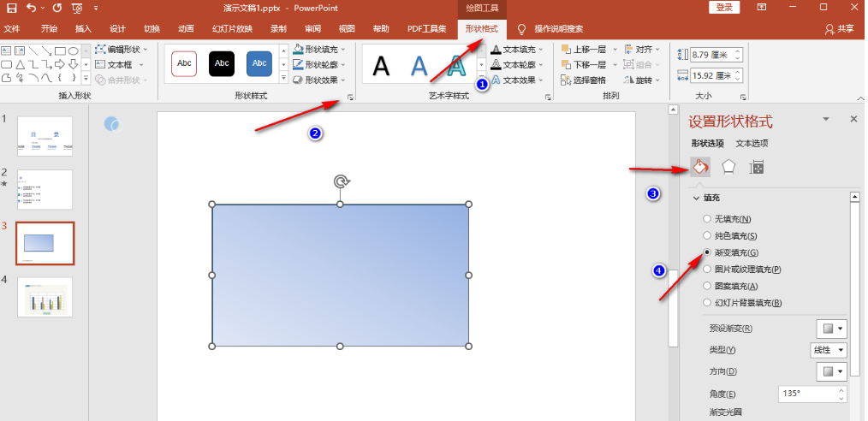
Task: Open the Effects pentagon icon tab
Action: point(728,167)
